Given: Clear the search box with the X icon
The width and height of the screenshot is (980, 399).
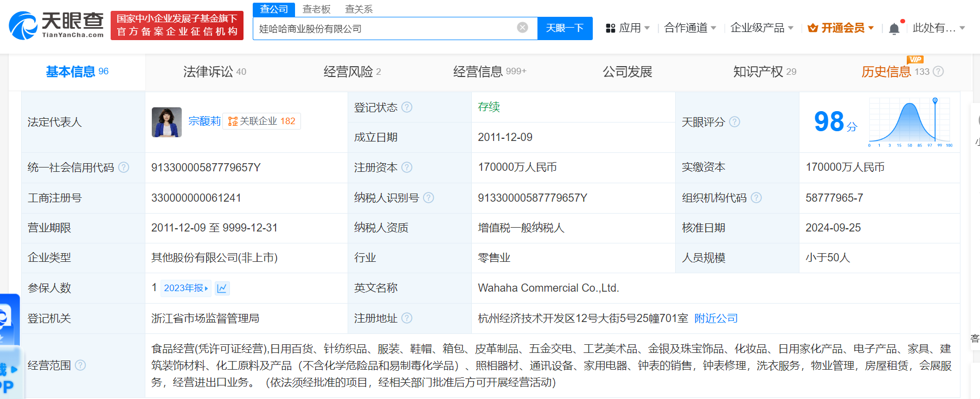Looking at the screenshot, I should [522, 28].
